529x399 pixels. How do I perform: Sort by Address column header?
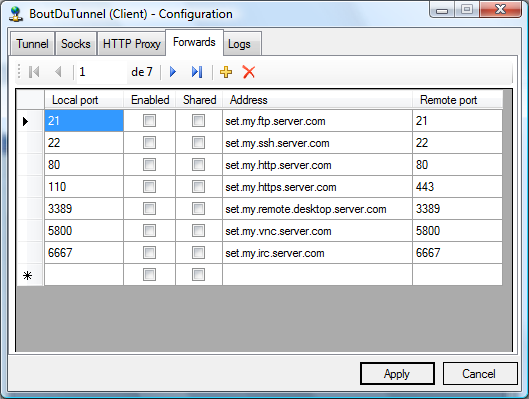point(317,100)
